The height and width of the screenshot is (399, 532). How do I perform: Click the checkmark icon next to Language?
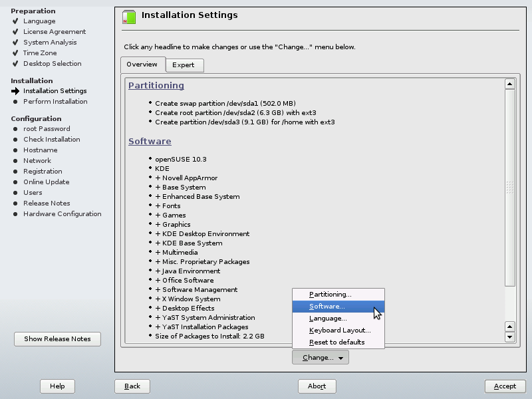(x=15, y=21)
